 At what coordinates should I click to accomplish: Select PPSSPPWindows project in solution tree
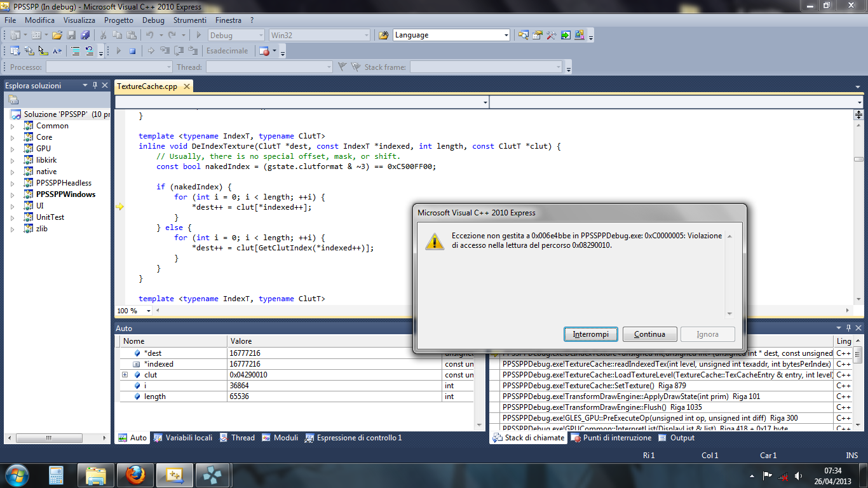click(x=65, y=194)
